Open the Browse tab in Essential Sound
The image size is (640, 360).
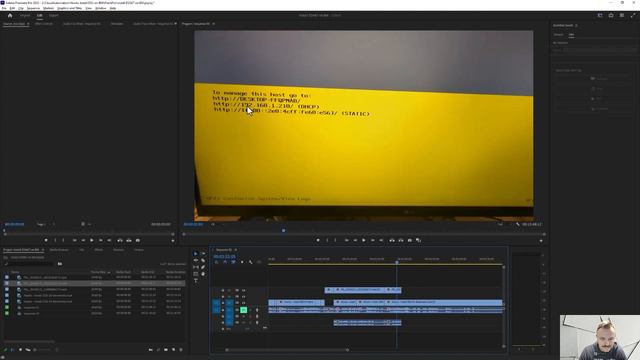pyautogui.click(x=558, y=35)
